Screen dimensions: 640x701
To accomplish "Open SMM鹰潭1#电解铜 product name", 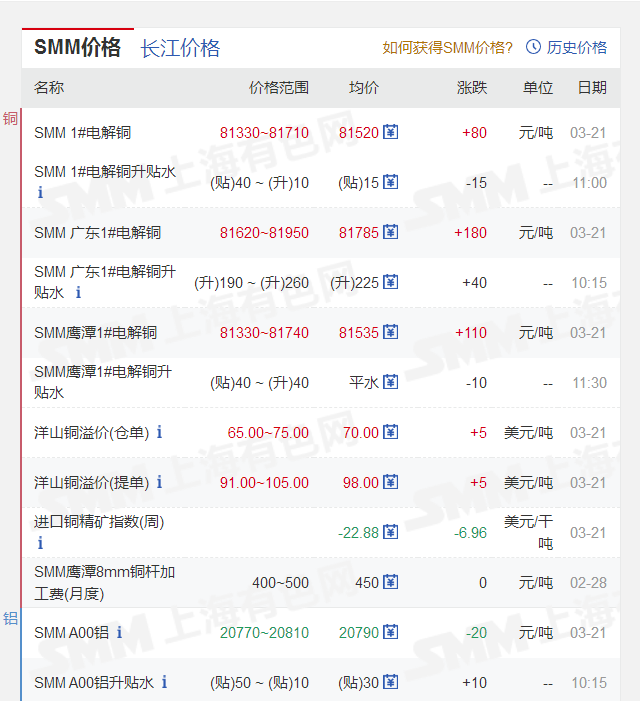I will tap(96, 333).
